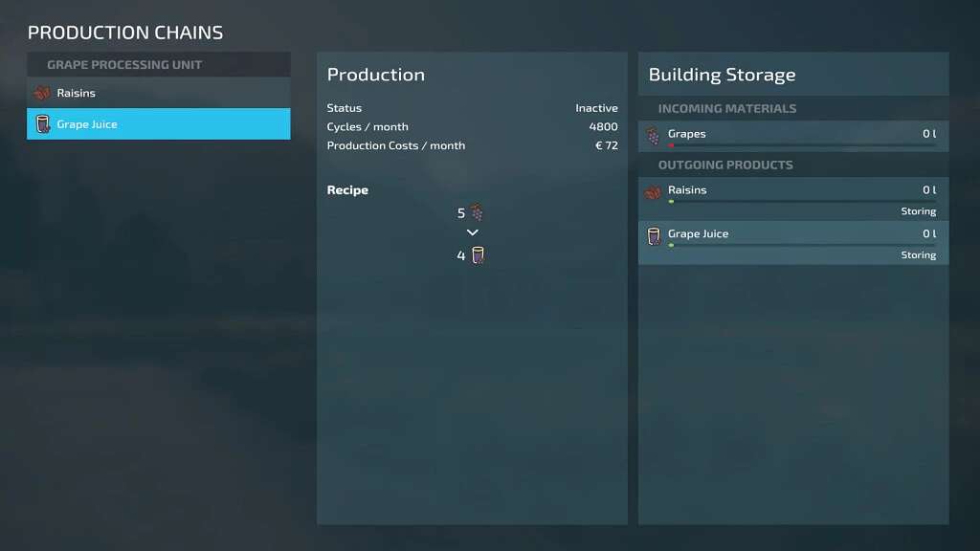Toggle the Inactive production status
The width and height of the screenshot is (980, 551).
tap(596, 108)
